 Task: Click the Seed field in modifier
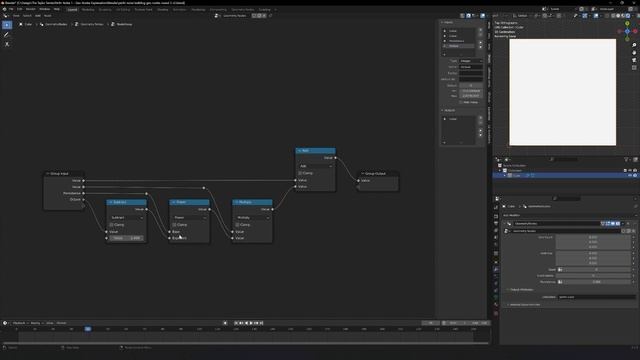(x=596, y=270)
